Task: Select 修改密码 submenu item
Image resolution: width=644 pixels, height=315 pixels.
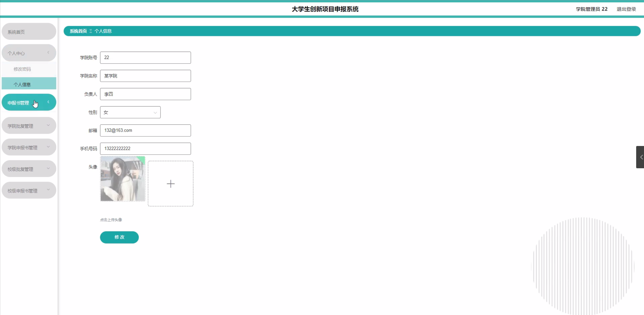Action: pyautogui.click(x=22, y=69)
